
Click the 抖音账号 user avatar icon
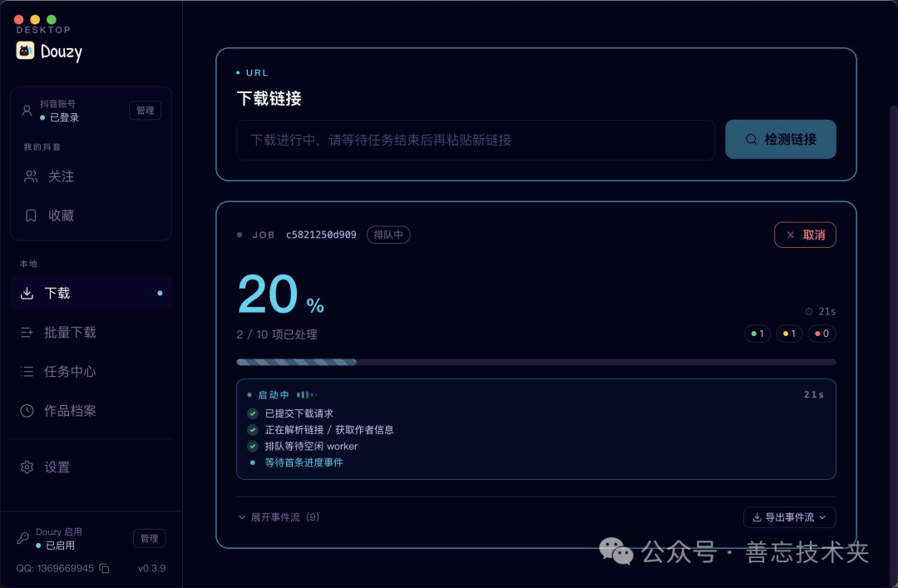(x=27, y=111)
